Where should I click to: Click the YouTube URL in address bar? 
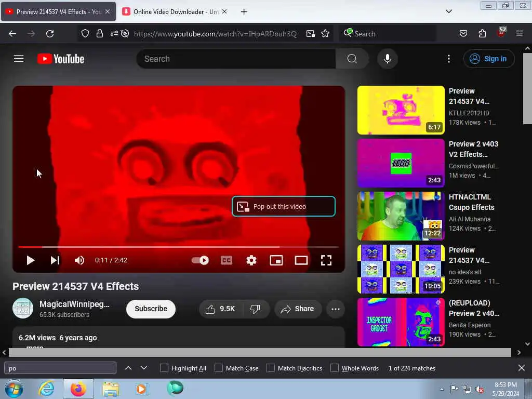pyautogui.click(x=215, y=34)
